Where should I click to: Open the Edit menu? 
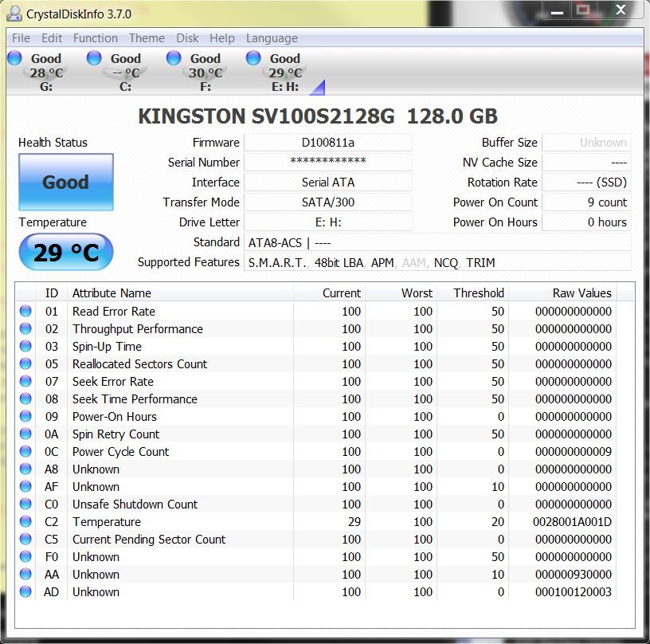tap(52, 38)
